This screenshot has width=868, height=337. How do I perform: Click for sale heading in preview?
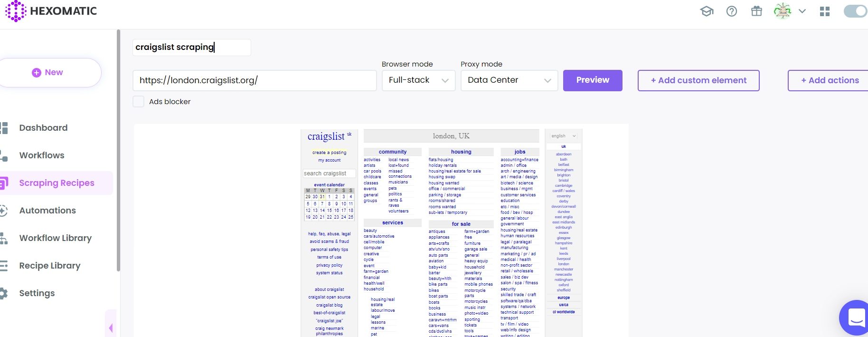[x=461, y=224]
